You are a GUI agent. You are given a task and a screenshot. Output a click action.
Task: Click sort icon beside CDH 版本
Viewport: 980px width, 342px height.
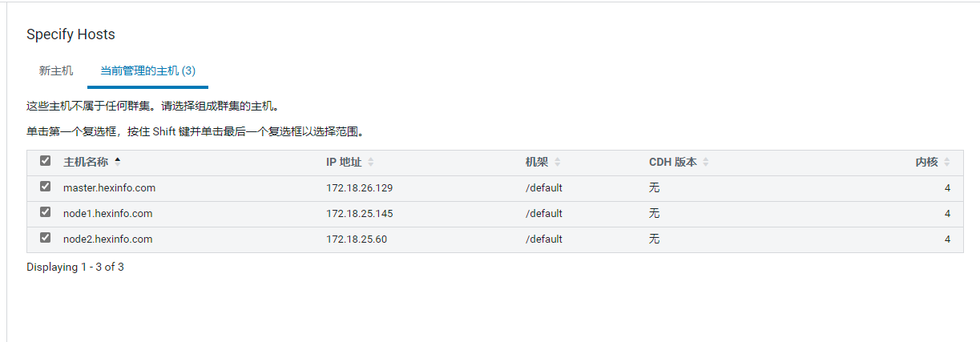[706, 162]
